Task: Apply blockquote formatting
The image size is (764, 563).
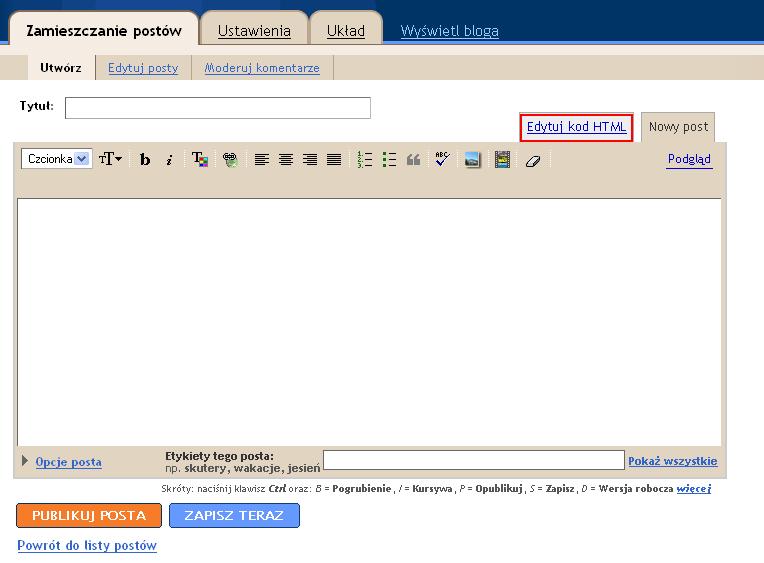Action: point(413,159)
